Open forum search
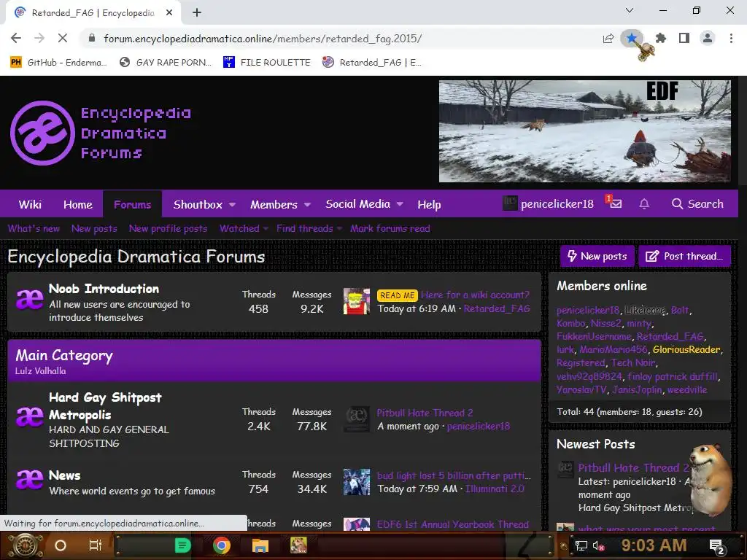 (x=697, y=204)
